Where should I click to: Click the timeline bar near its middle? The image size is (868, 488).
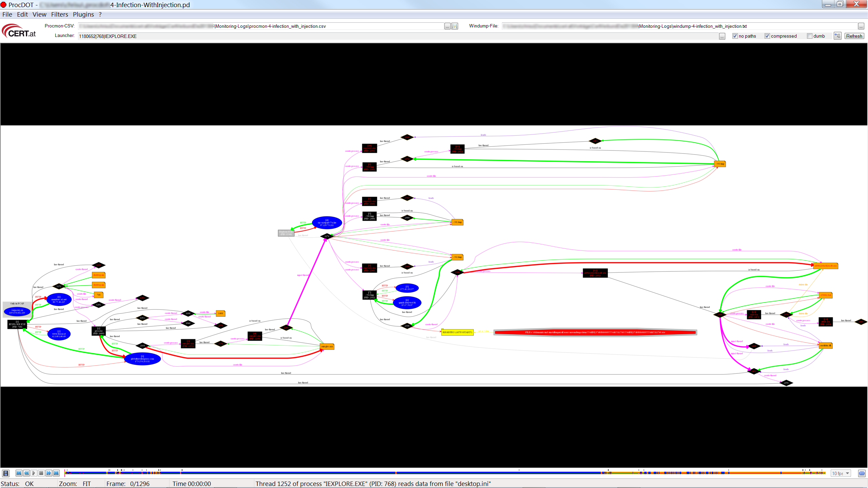pyautogui.click(x=445, y=473)
